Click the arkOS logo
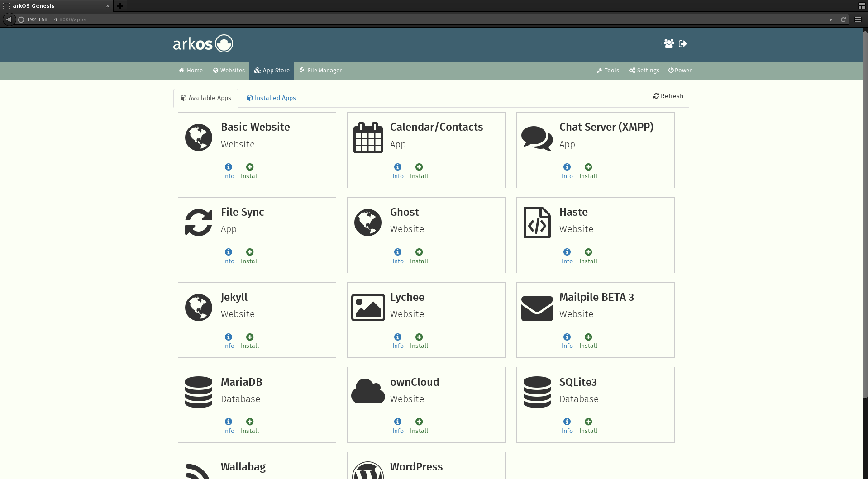 [203, 43]
